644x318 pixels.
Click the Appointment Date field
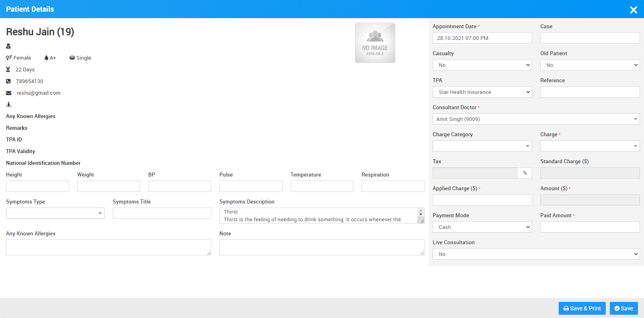[x=482, y=38]
